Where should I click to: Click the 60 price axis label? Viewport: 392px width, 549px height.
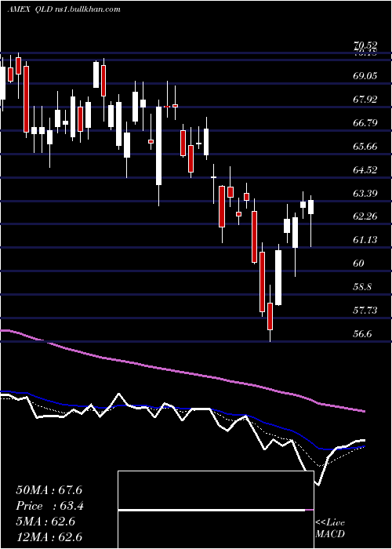pyautogui.click(x=360, y=264)
